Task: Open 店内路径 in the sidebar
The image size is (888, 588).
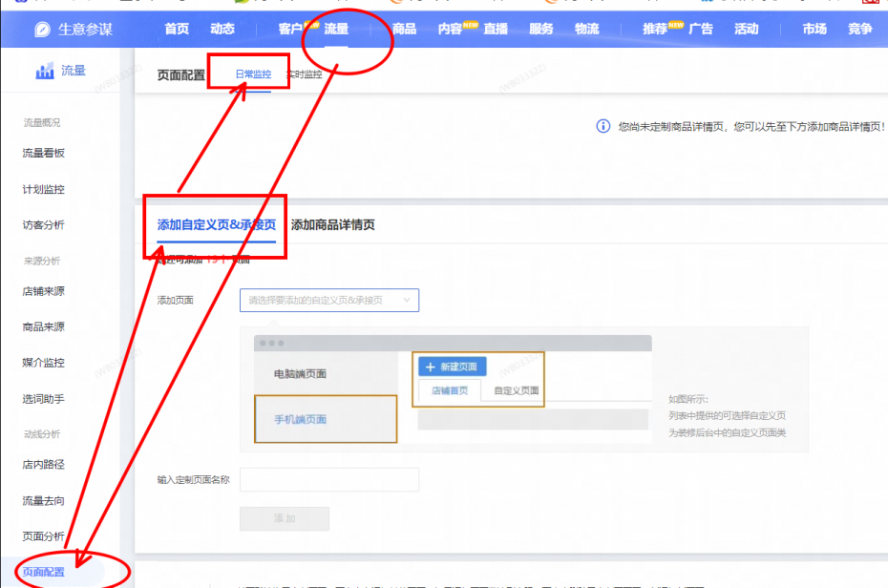Action: point(44,465)
